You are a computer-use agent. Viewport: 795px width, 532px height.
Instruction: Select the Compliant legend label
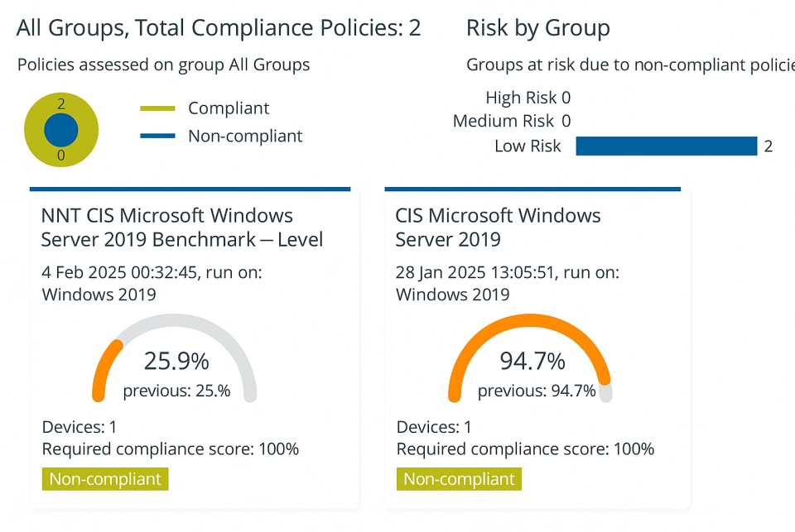point(229,108)
